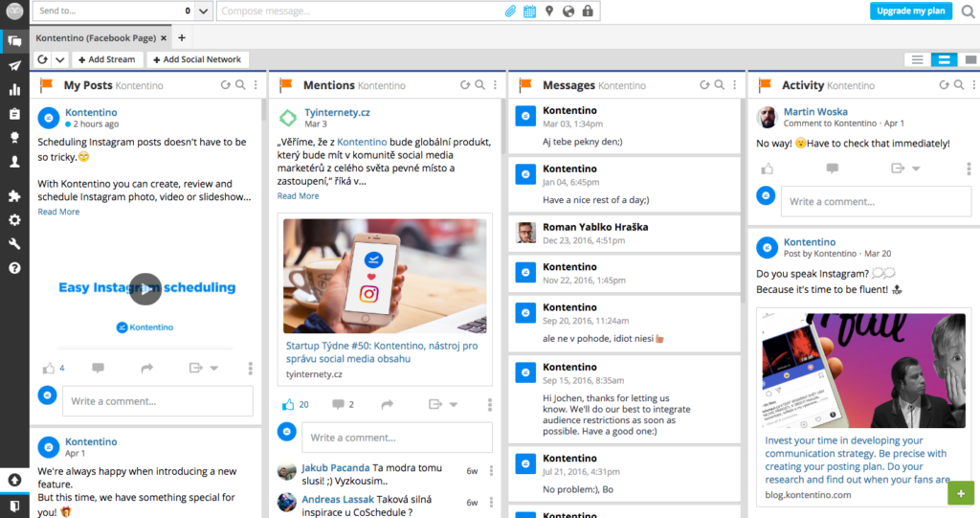This screenshot has width=980, height=518.
Task: Click Read More on My Posts post
Action: (x=58, y=212)
